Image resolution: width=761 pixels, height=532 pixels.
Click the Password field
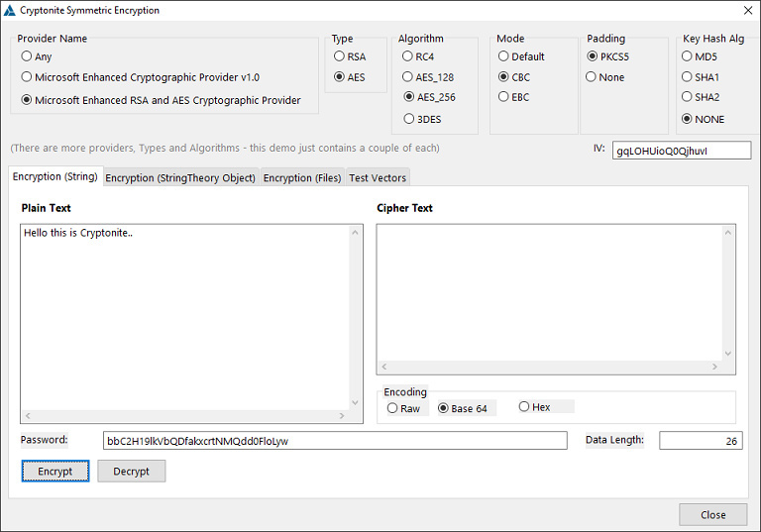[335, 441]
